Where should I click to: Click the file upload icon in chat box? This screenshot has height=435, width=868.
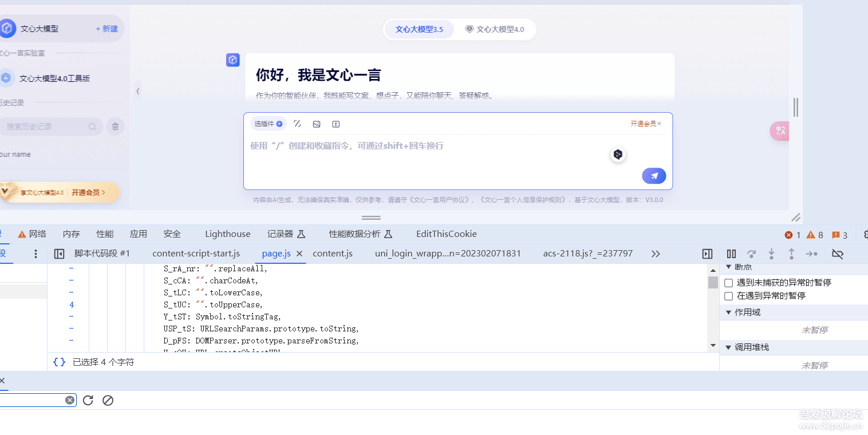pos(336,124)
